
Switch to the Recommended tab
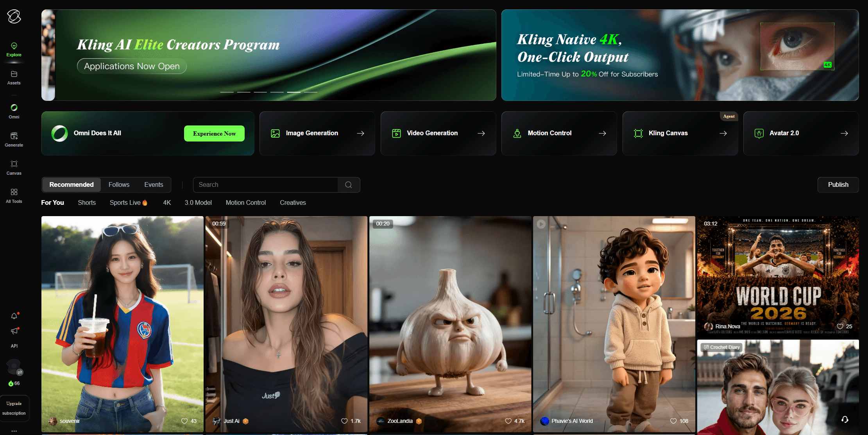pyautogui.click(x=72, y=185)
